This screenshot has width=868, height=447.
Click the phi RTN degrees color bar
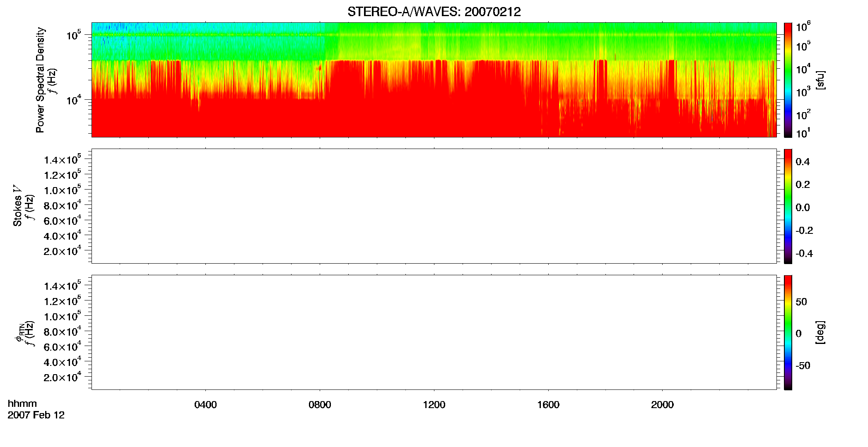pyautogui.click(x=788, y=332)
